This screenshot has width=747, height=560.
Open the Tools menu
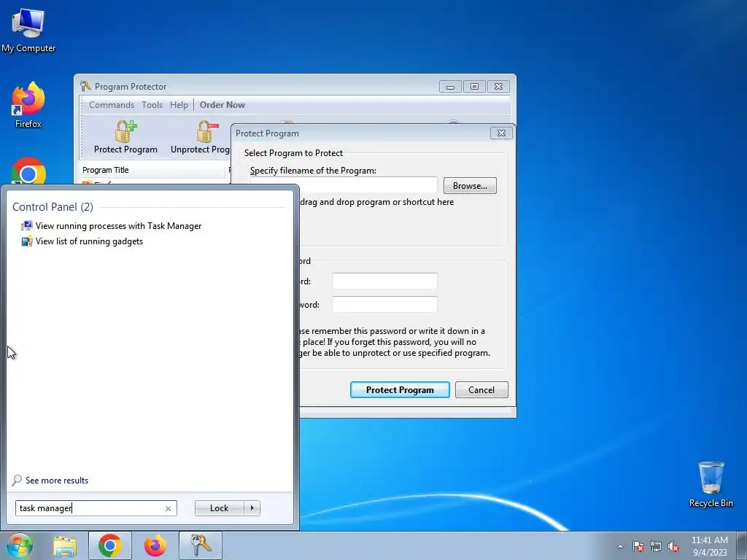pyautogui.click(x=152, y=105)
